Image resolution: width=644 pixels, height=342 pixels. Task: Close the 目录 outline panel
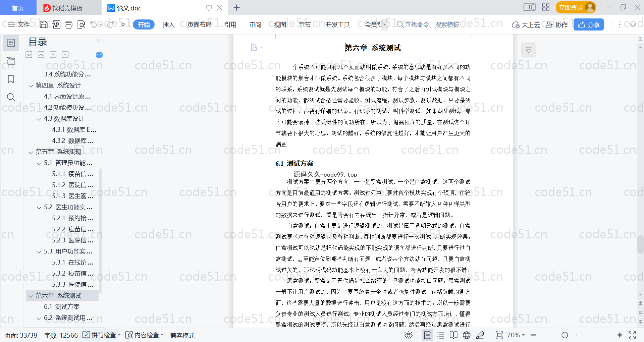[98, 42]
